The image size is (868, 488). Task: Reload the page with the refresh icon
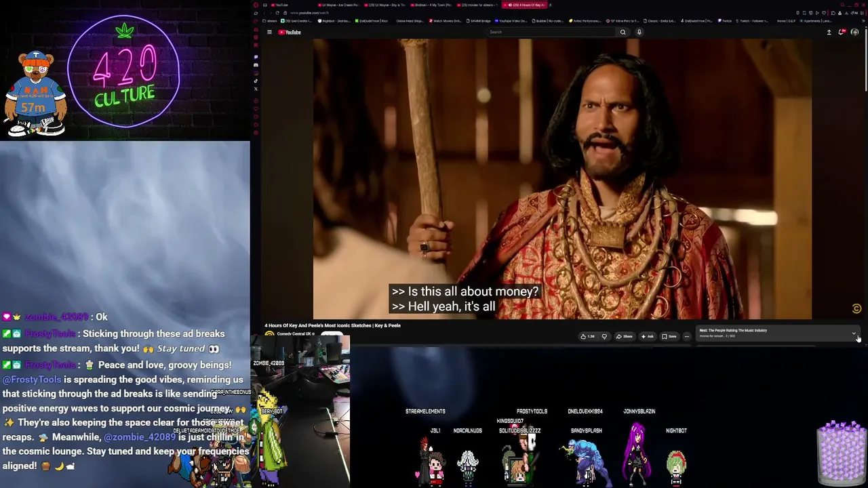point(278,13)
